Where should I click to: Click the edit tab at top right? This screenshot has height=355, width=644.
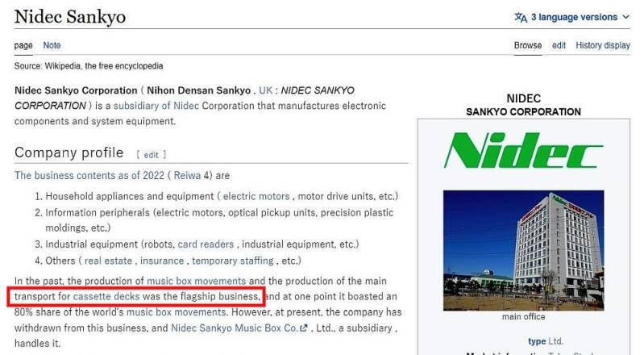click(x=559, y=45)
